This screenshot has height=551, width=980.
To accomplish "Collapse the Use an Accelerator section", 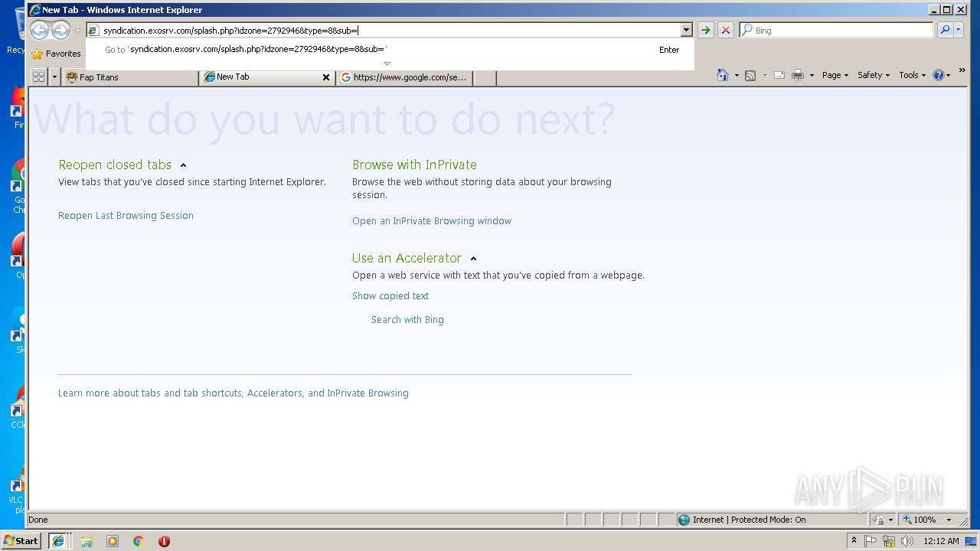I will pyautogui.click(x=473, y=259).
